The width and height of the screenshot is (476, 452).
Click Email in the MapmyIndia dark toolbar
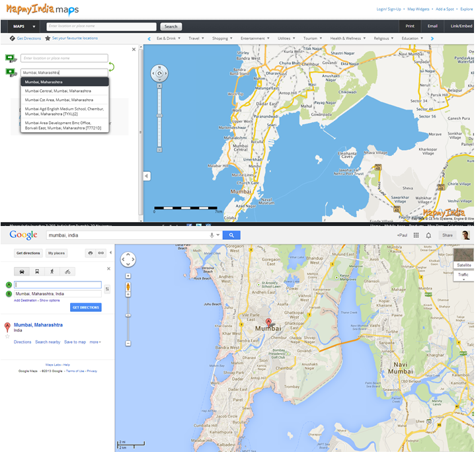tap(432, 26)
